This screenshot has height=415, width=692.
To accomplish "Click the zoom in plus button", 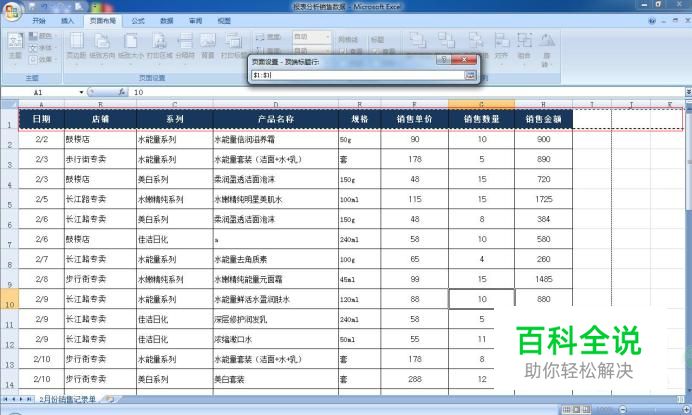I will [x=687, y=410].
